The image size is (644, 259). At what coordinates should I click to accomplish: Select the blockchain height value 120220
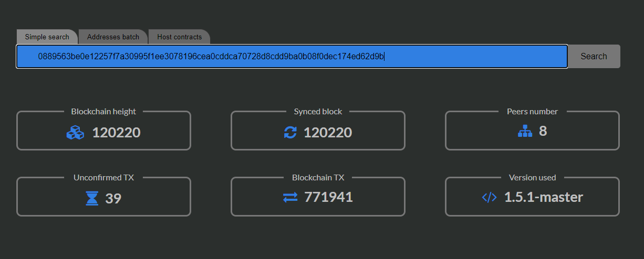[x=116, y=133]
